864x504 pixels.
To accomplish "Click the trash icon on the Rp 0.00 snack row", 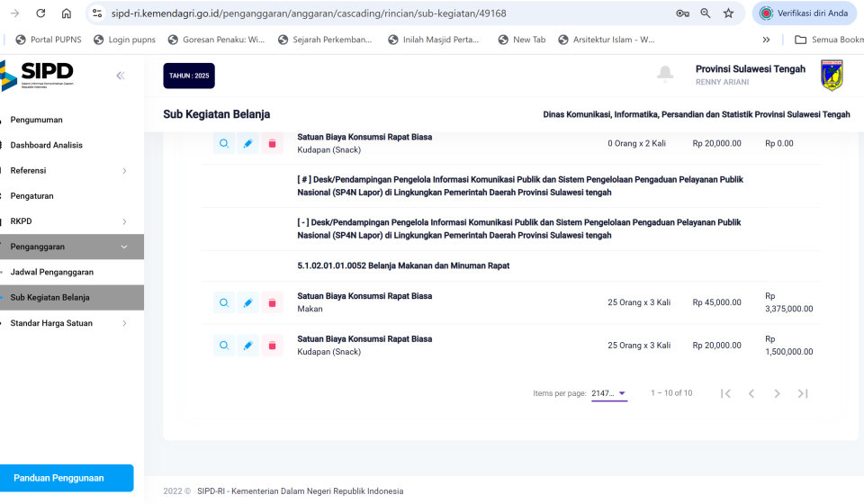I will click(x=272, y=144).
